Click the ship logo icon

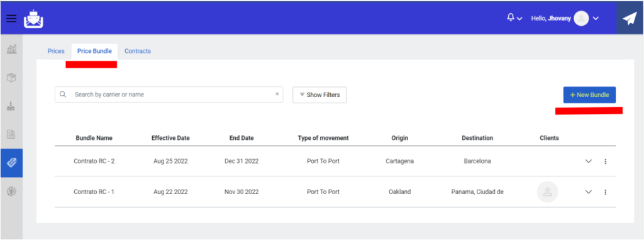click(33, 18)
